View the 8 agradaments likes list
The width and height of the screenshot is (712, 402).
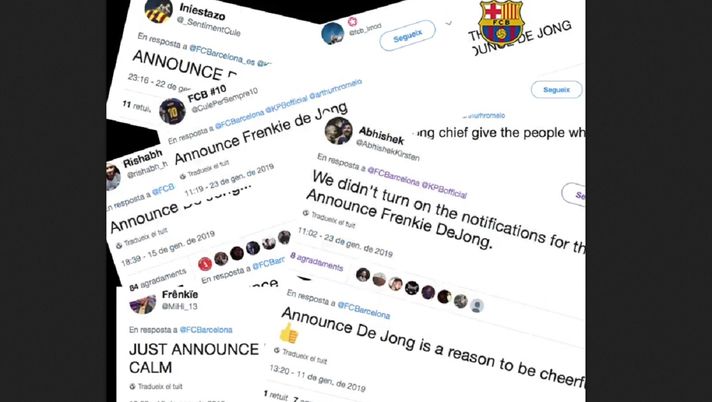pos(316,263)
